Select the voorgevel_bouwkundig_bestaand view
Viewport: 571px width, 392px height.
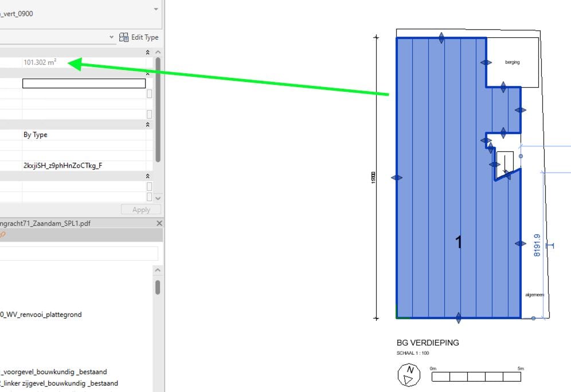[x=54, y=372]
